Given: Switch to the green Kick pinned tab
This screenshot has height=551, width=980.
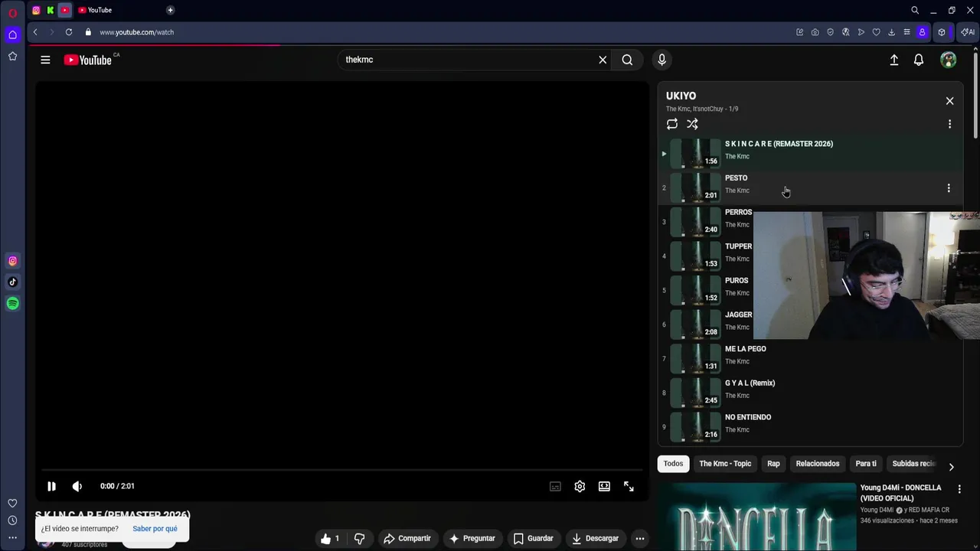Looking at the screenshot, I should [x=51, y=10].
